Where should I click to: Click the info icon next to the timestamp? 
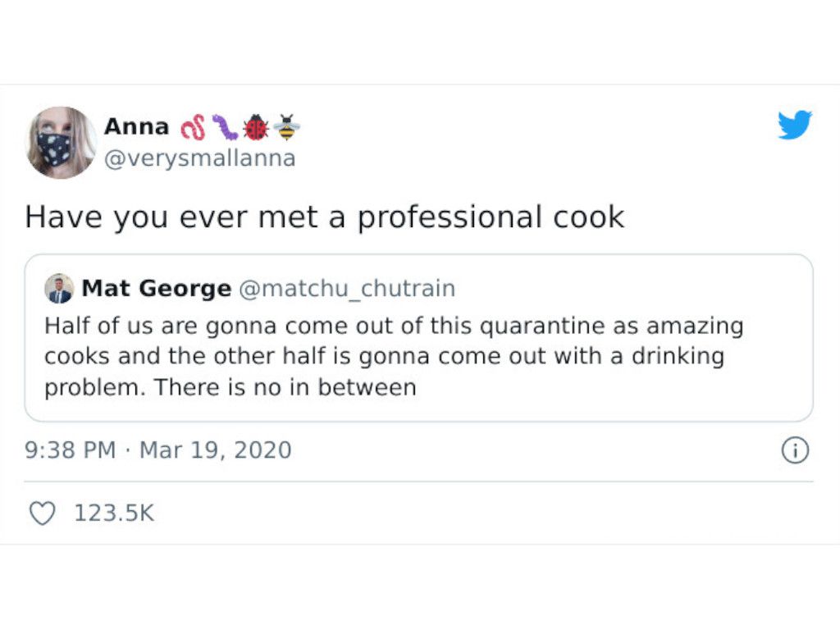click(795, 450)
